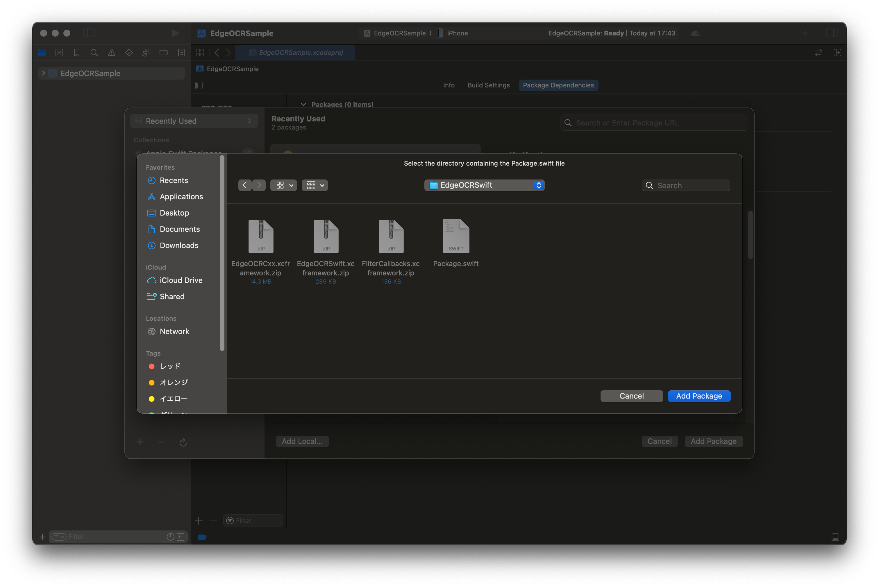This screenshot has width=879, height=588.
Task: Show the Bookmark navigator
Action: [76, 53]
